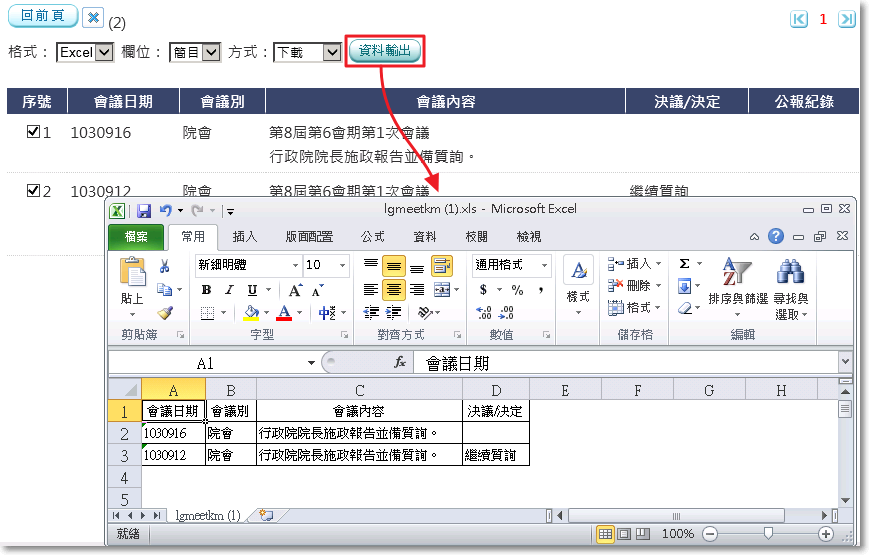Uncheck the checkbox for row 1
Viewport: 869px width, 555px height.
(x=33, y=131)
